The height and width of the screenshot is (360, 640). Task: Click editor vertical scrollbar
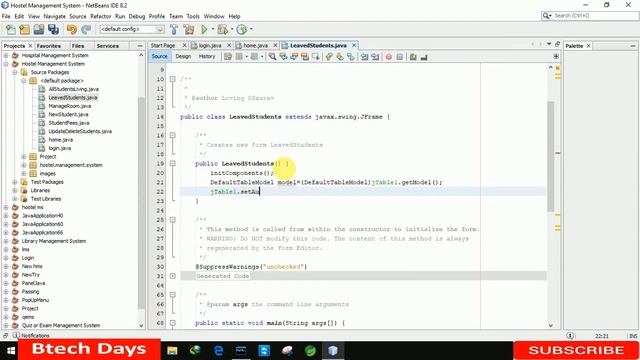point(551,156)
